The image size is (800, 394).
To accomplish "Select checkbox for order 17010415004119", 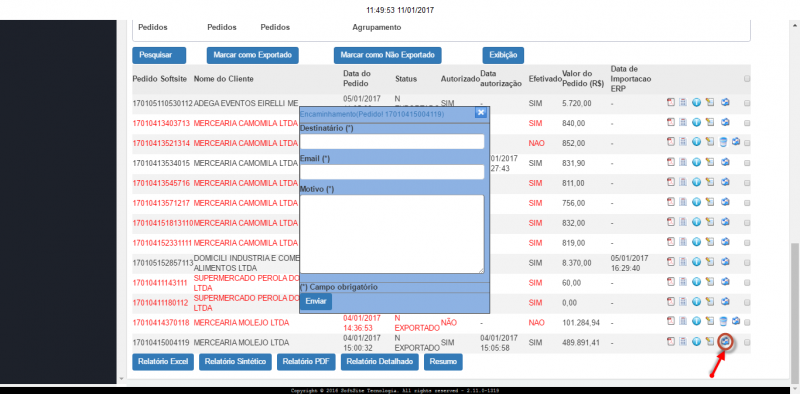I will click(x=747, y=342).
